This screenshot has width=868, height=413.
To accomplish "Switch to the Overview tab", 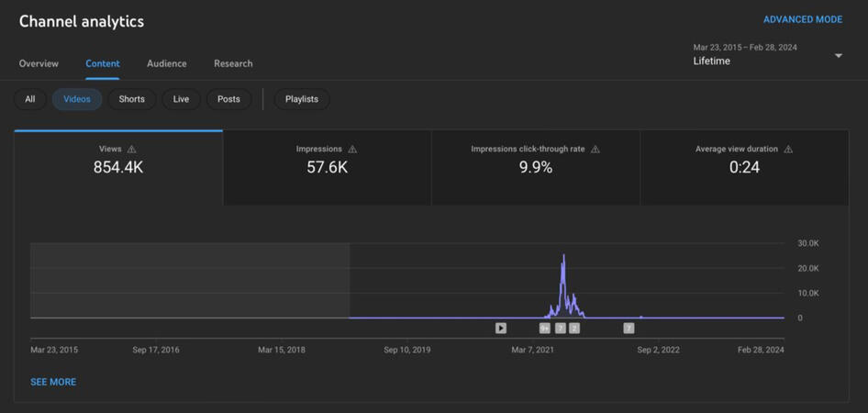I will tap(39, 63).
